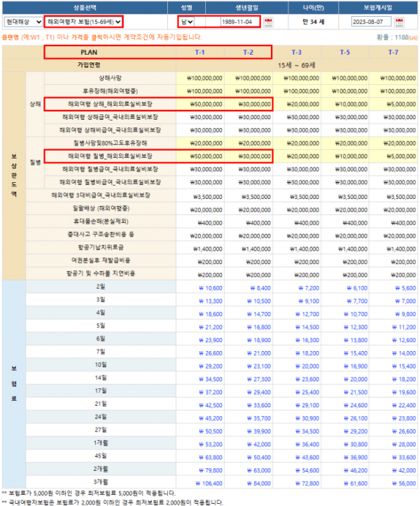
Task: Click the birth date field 1989-11-04
Action: tap(227, 22)
